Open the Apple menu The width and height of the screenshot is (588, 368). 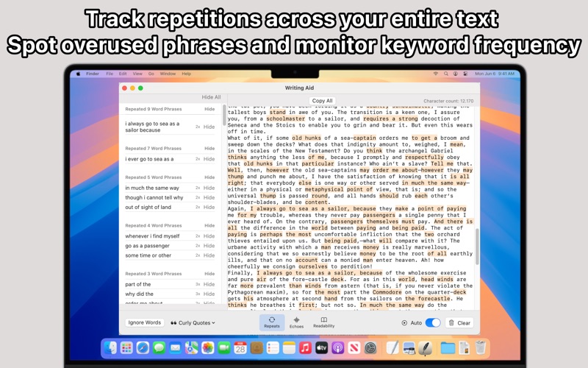tap(79, 74)
